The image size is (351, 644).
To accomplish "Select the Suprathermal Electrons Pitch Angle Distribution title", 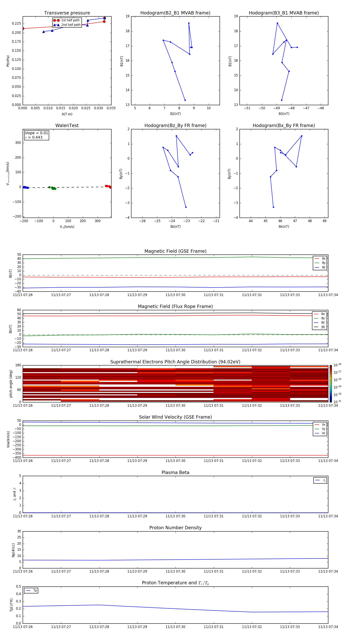I will pos(175,362).
